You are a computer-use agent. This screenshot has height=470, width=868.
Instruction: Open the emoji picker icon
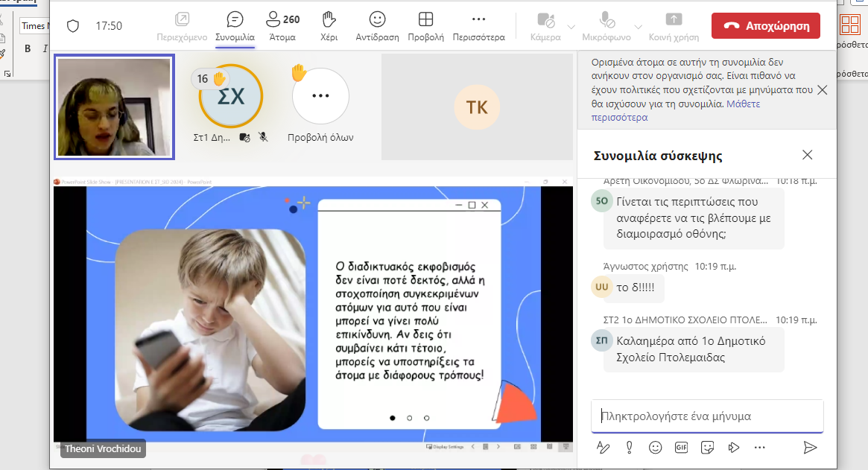point(656,448)
